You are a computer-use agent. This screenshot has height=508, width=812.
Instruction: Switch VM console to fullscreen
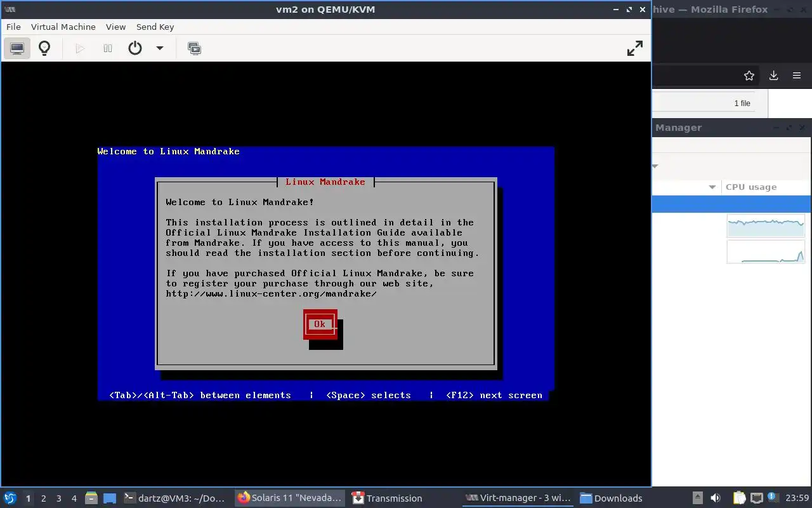635,48
